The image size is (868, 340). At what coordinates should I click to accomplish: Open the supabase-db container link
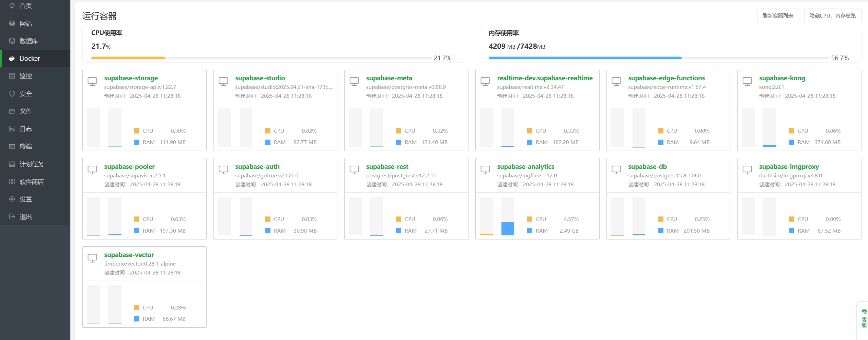[x=647, y=166]
